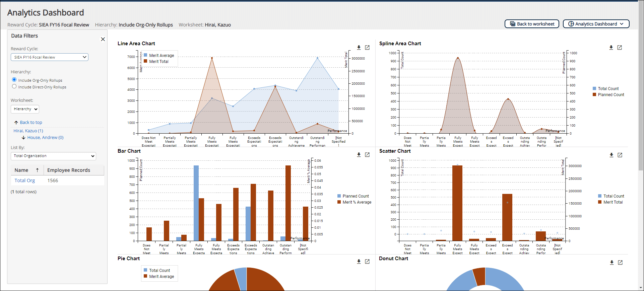Download the Bar Chart

[359, 155]
